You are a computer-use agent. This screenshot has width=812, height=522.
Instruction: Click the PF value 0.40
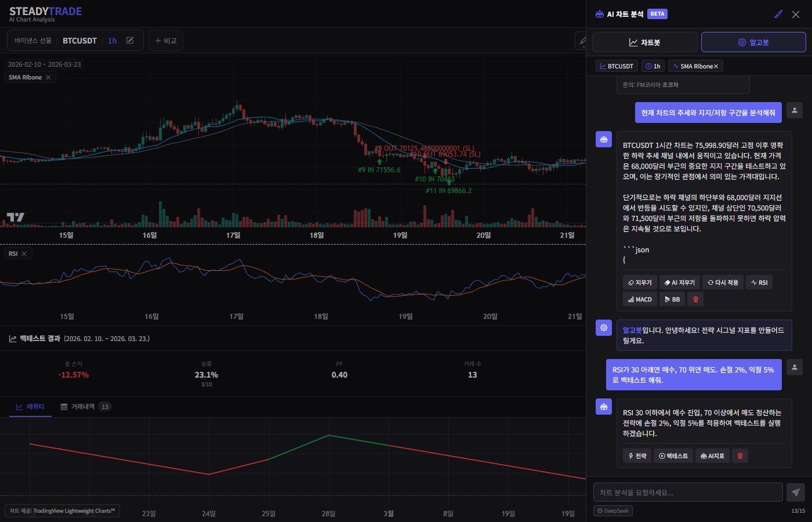click(339, 375)
